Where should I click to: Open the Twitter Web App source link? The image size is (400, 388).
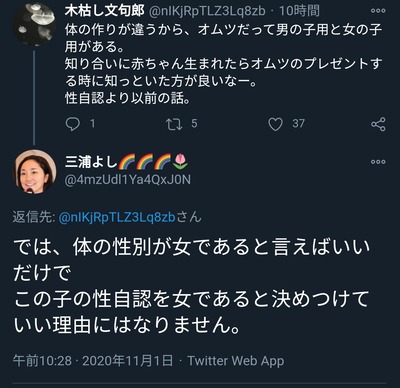pyautogui.click(x=236, y=361)
